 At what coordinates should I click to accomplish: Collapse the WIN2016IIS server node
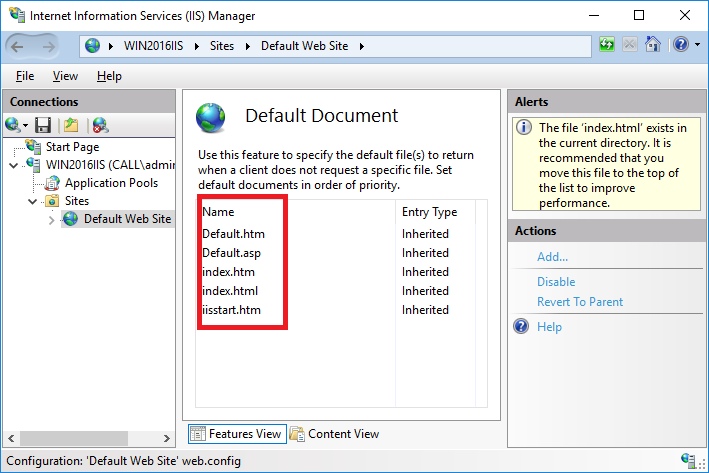(x=14, y=166)
